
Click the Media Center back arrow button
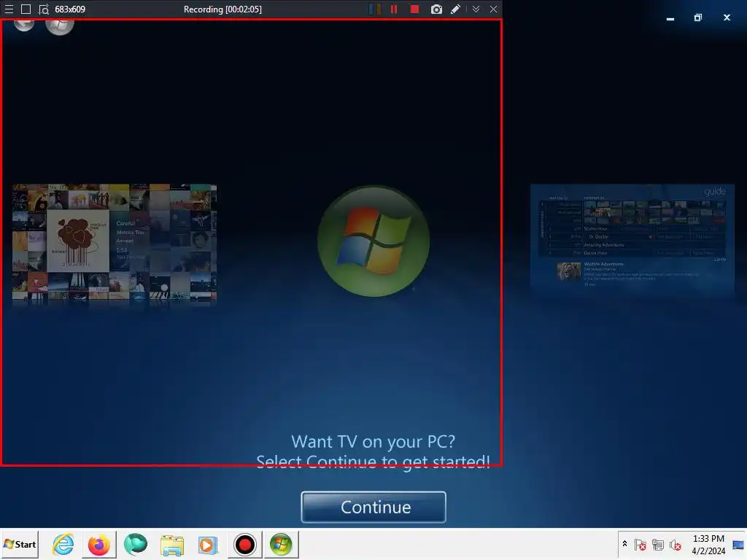pyautogui.click(x=24, y=25)
